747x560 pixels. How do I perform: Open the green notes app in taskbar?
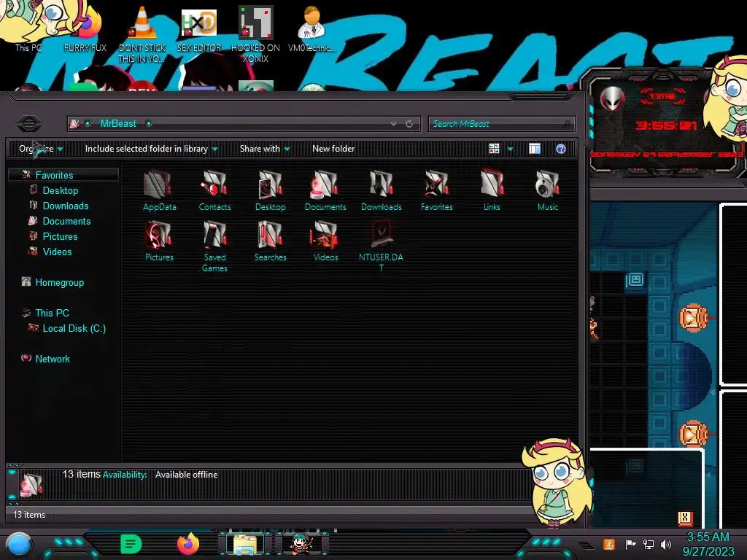click(131, 544)
